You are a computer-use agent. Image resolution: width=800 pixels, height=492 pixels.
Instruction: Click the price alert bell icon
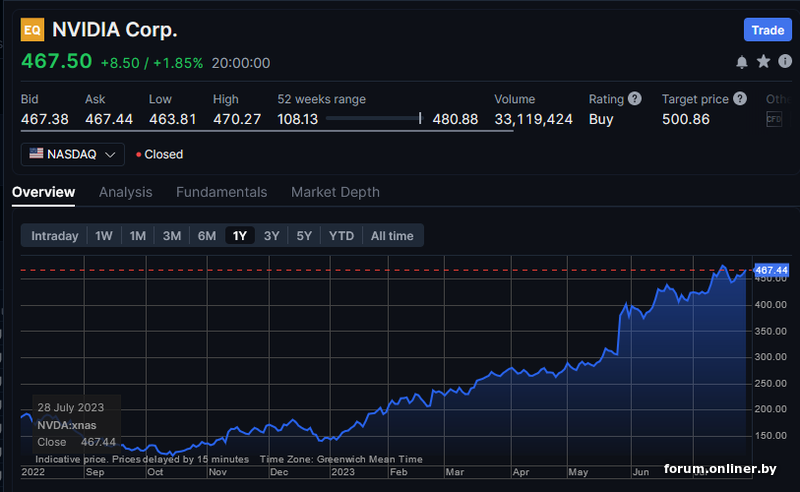(742, 62)
